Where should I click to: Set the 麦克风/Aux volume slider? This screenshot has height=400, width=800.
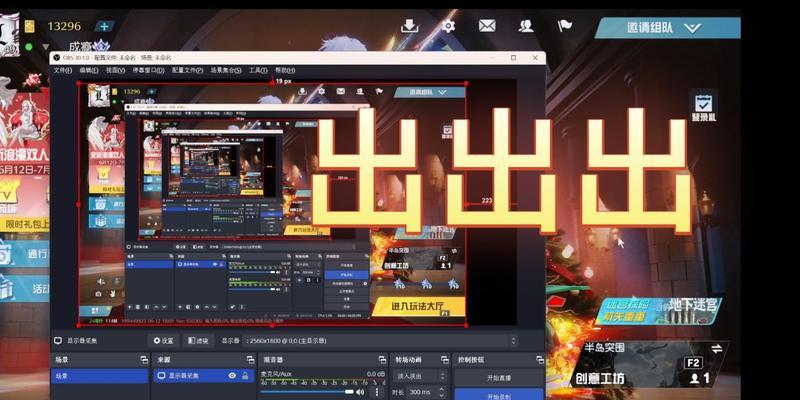(x=307, y=392)
